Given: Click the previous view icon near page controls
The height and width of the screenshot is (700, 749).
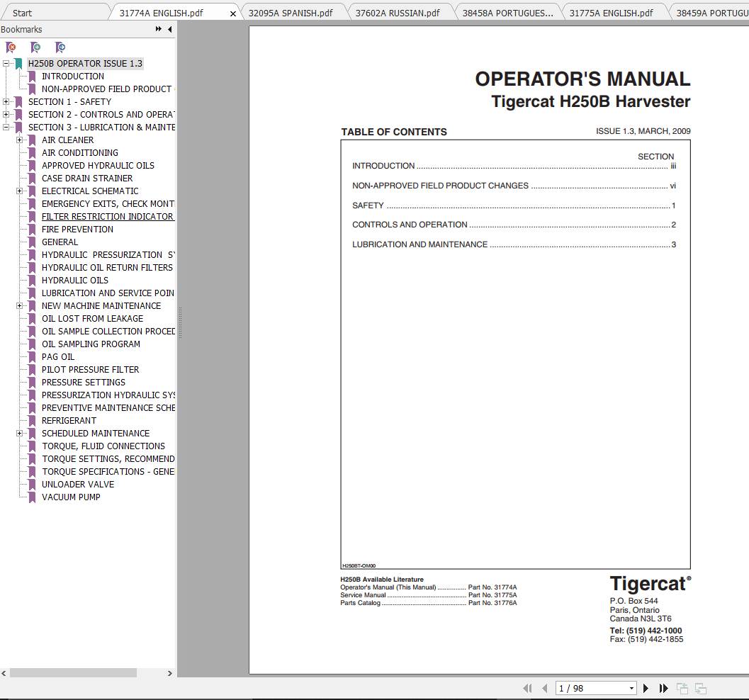Looking at the screenshot, I should 682,688.
